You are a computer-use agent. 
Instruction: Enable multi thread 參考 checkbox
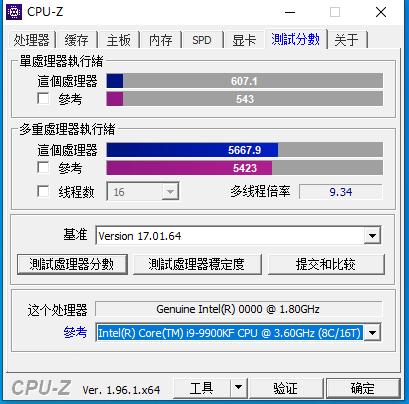[43, 167]
